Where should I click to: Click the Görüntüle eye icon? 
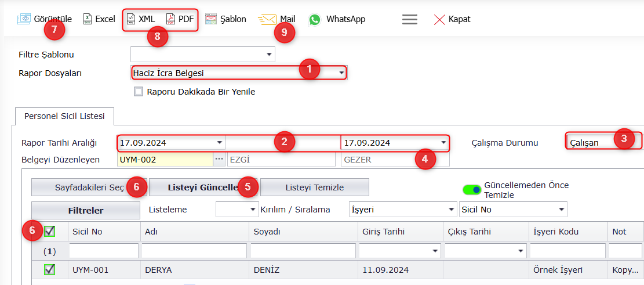(x=24, y=19)
